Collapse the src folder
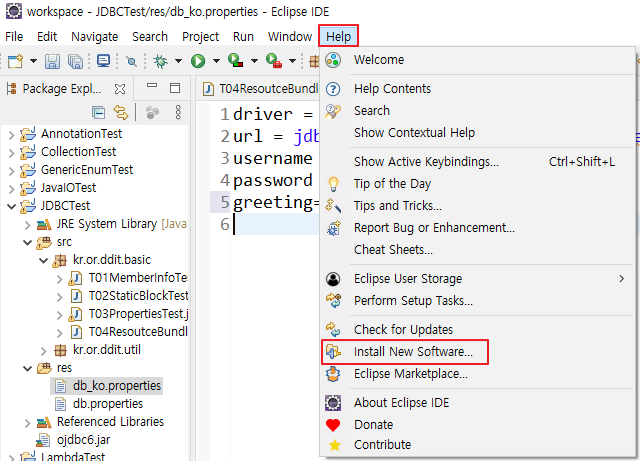Image resolution: width=640 pixels, height=461 pixels. click(x=27, y=243)
